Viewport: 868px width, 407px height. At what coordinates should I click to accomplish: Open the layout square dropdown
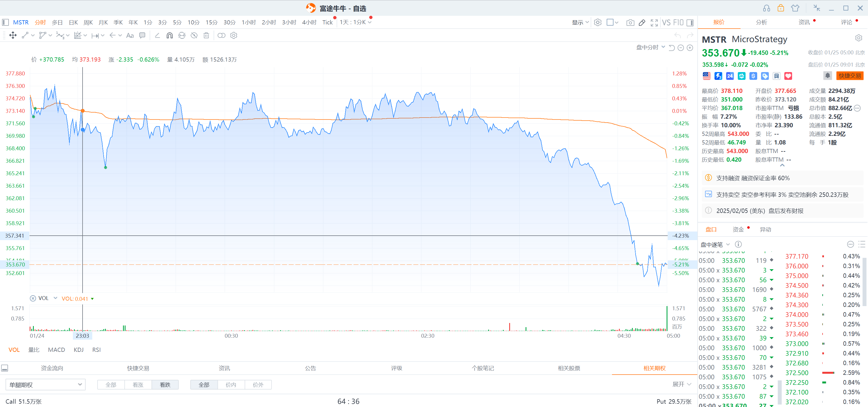(x=612, y=22)
